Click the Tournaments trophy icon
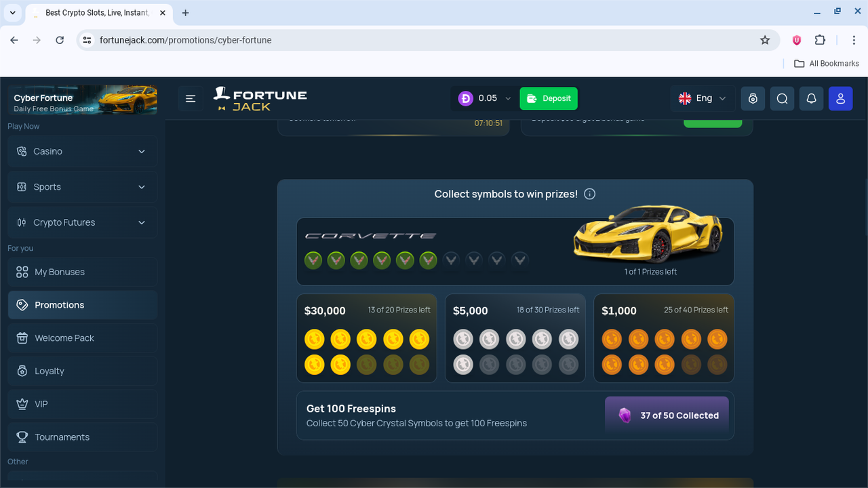Image resolution: width=868 pixels, height=488 pixels. click(x=22, y=437)
